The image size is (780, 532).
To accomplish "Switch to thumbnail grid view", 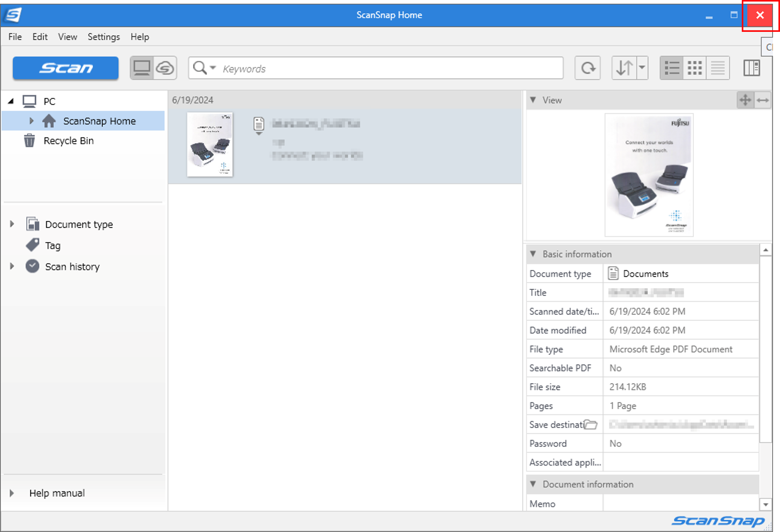I will coord(694,68).
